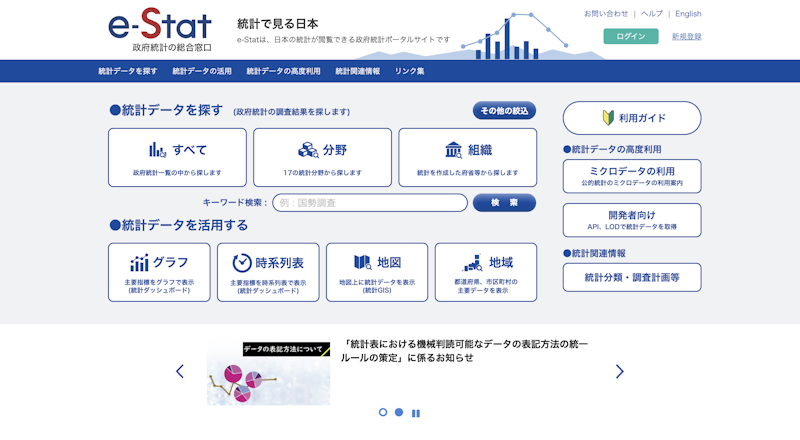Select the first carousel indicator dot
The image size is (800, 440).
pos(383,412)
